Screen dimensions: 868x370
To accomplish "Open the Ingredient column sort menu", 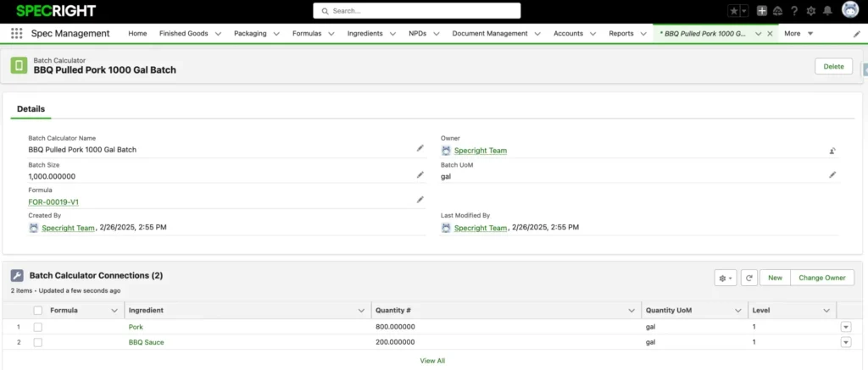I will coord(361,311).
